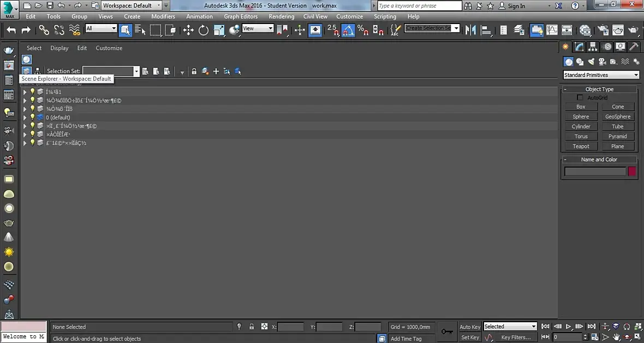
Task: Activate the Select and Rotate tool
Action: coord(204,29)
